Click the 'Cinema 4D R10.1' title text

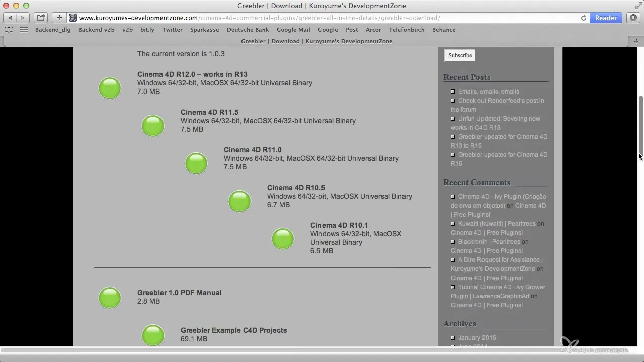[x=339, y=225]
